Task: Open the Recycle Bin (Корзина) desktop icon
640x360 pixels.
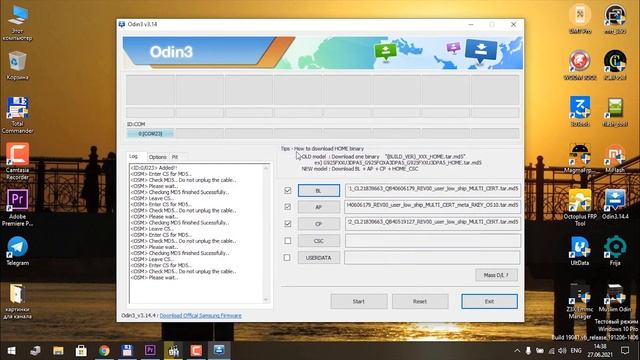Action: click(x=17, y=65)
